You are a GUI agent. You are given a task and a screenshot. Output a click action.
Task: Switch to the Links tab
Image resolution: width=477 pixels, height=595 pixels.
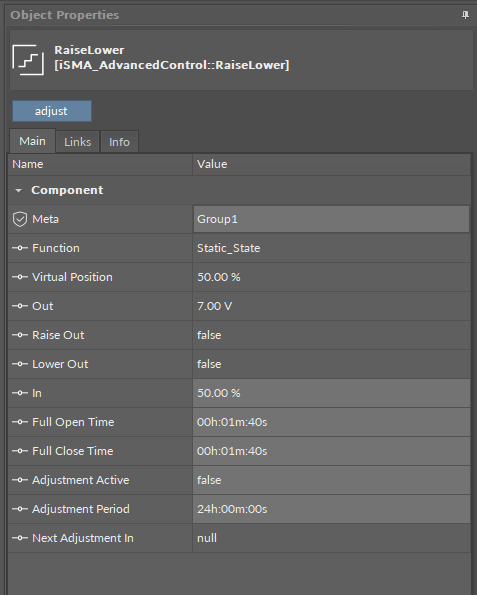(77, 142)
